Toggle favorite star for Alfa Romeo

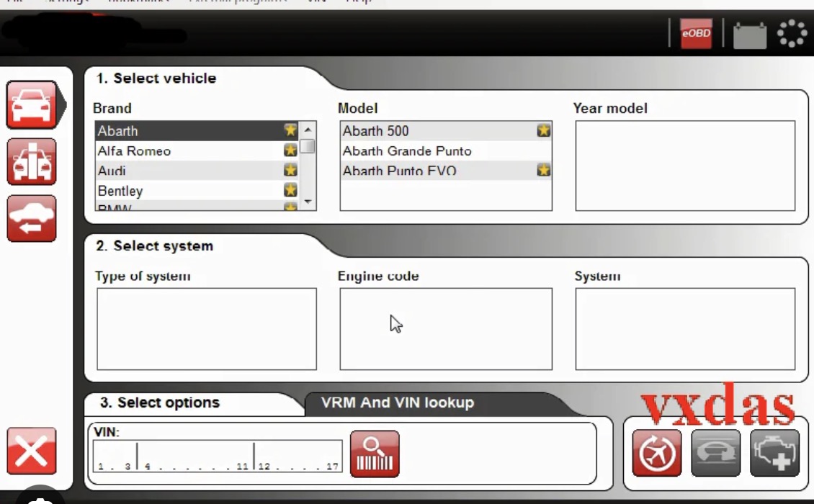pos(290,150)
